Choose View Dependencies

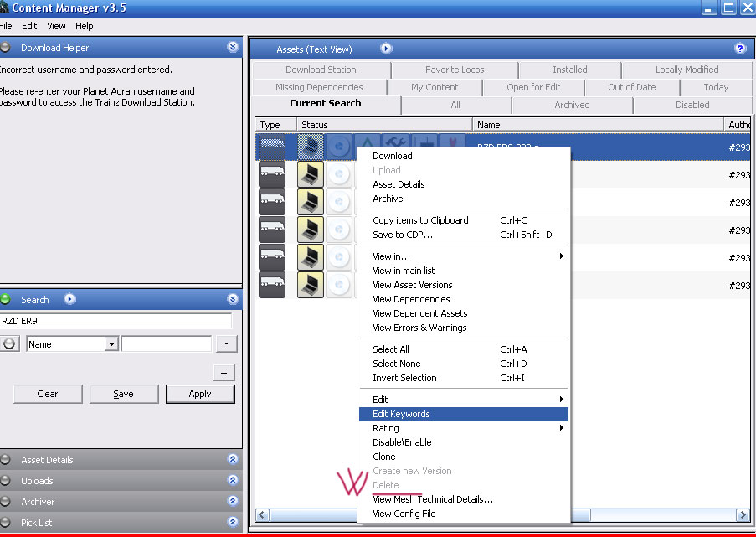(x=463, y=299)
